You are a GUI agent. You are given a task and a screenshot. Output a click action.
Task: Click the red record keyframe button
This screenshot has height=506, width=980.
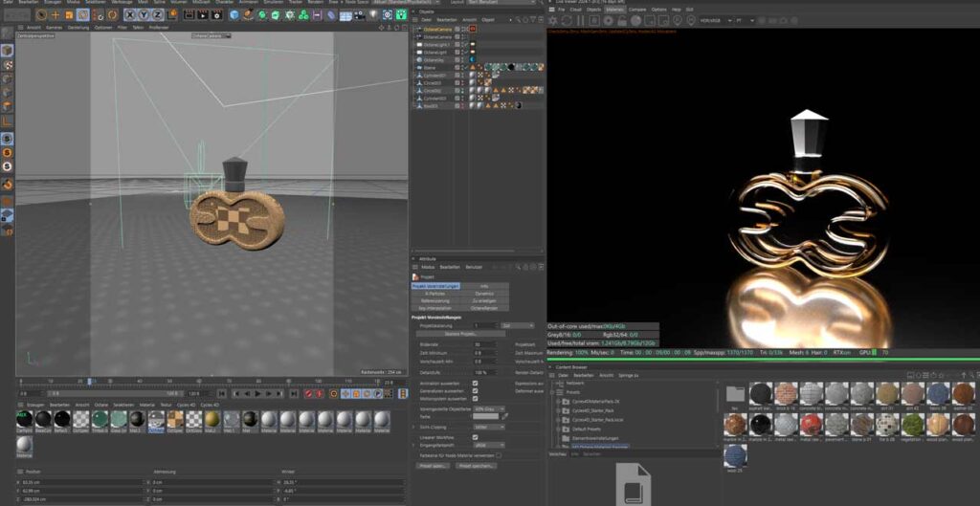tap(308, 393)
